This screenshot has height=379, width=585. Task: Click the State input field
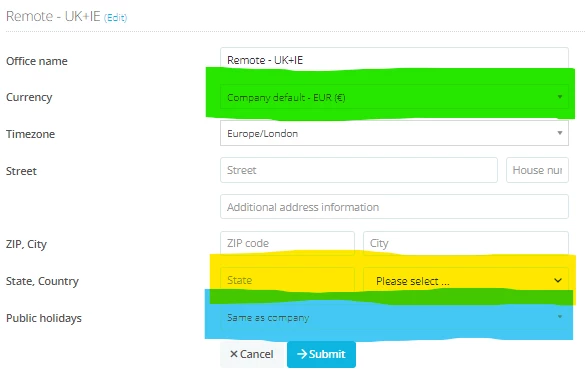point(287,280)
